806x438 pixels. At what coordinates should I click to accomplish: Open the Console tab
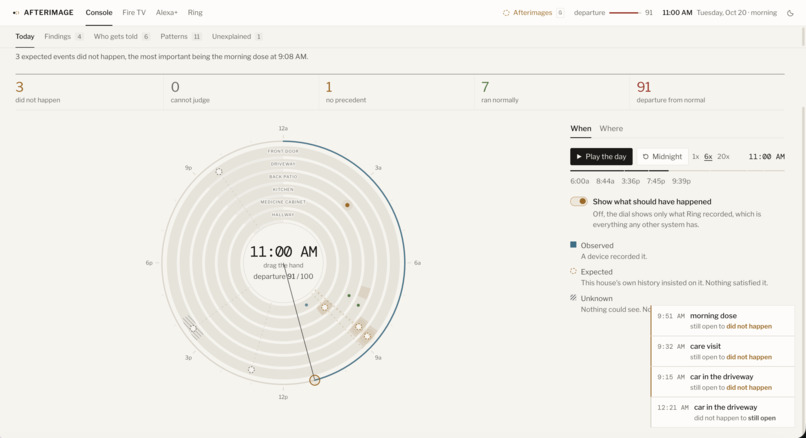coord(99,12)
